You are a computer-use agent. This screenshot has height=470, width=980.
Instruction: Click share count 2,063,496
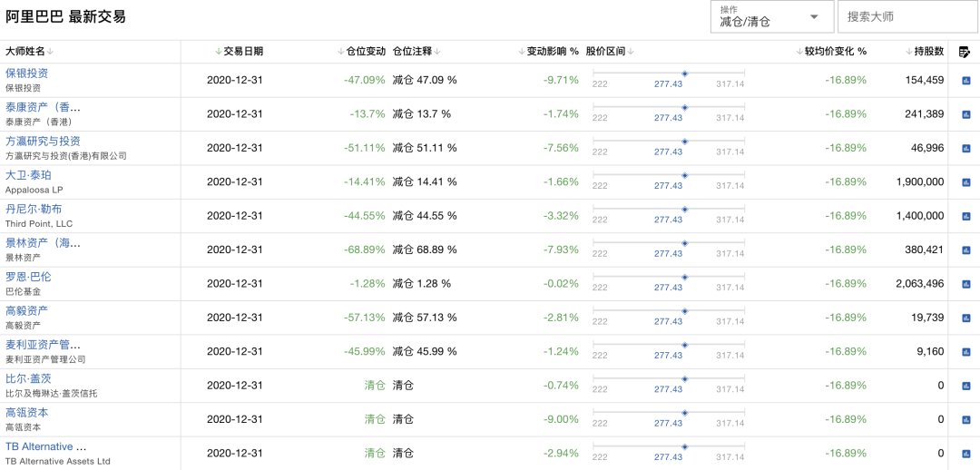pos(920,284)
